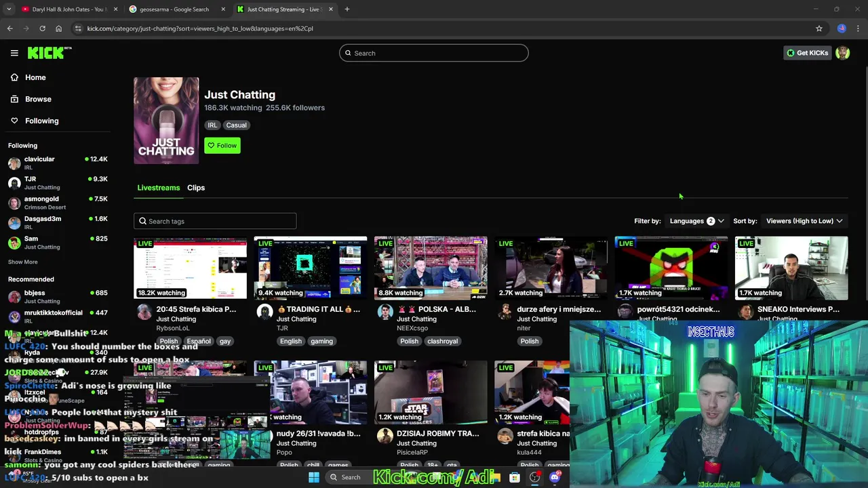Bookmark this page with the star icon
The height and width of the screenshot is (488, 868).
[819, 28]
